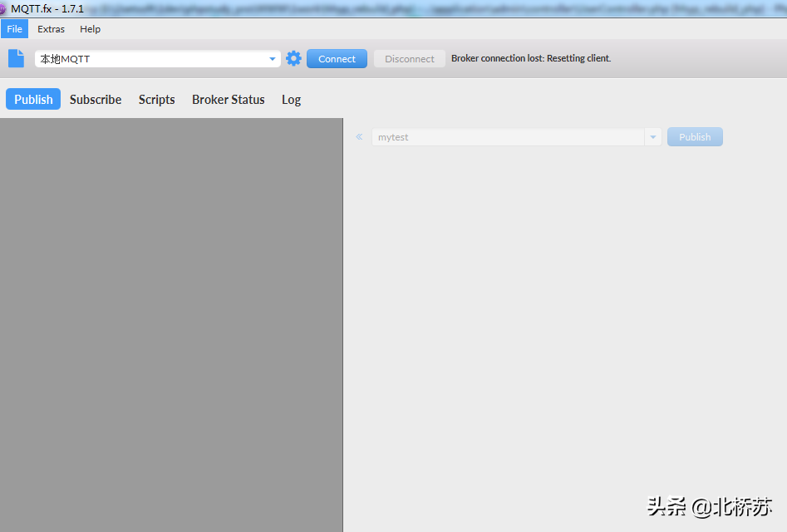
Task: Expand the mytest topic dropdown arrow
Action: tap(653, 137)
